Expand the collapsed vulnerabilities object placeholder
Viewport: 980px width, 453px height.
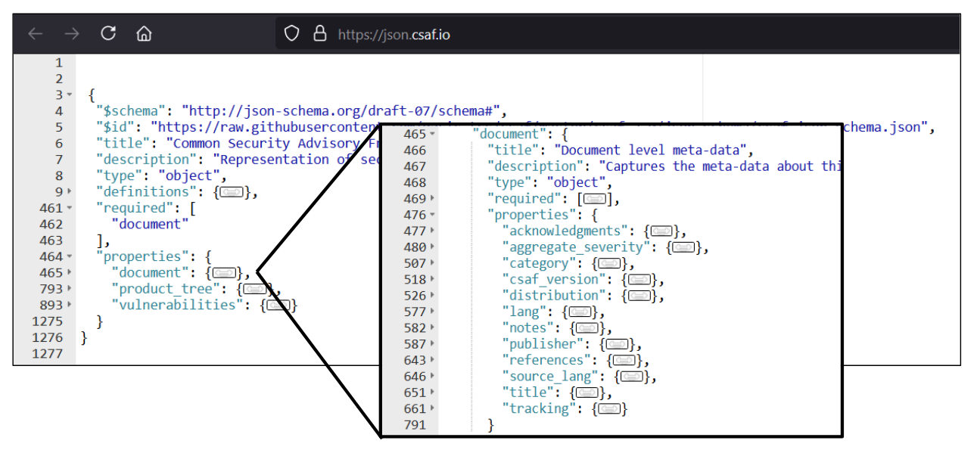coord(278,305)
